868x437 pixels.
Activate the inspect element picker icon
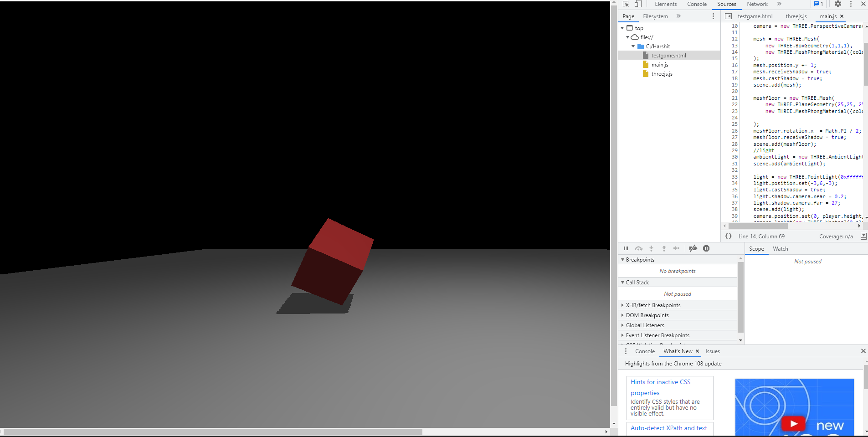click(626, 4)
